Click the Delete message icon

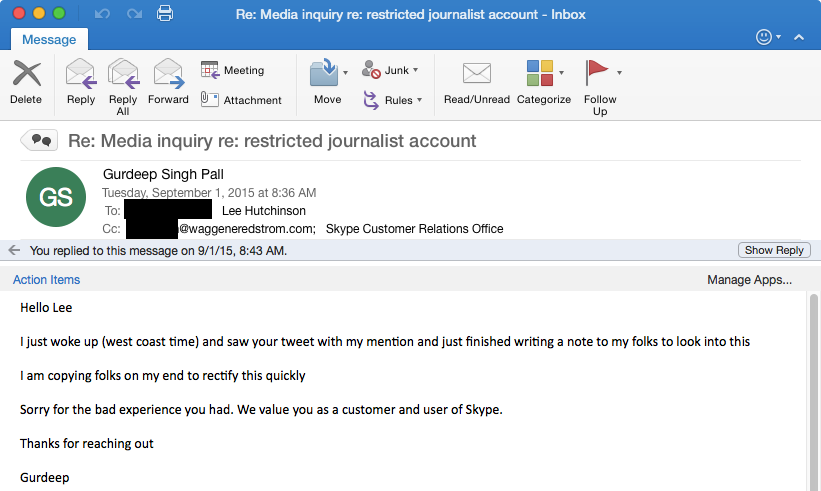tap(26, 73)
